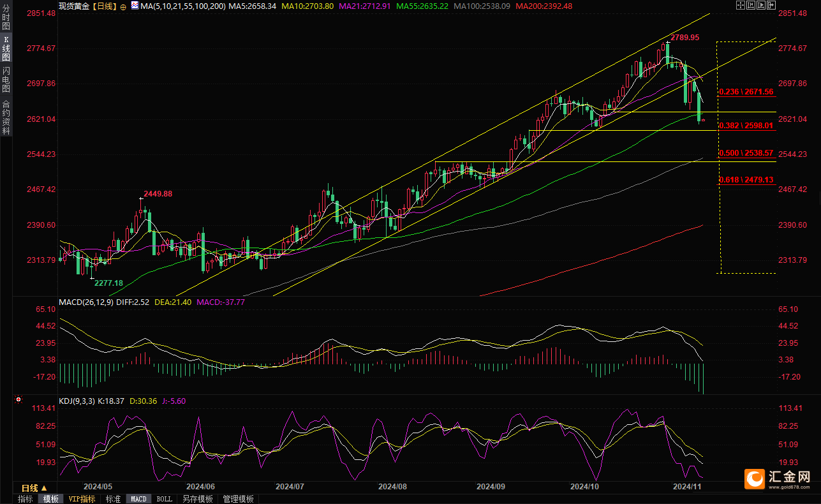Screen dimensions: 821x504
Task: Click left MACD axis value 65.10
Action: [x=47, y=309]
